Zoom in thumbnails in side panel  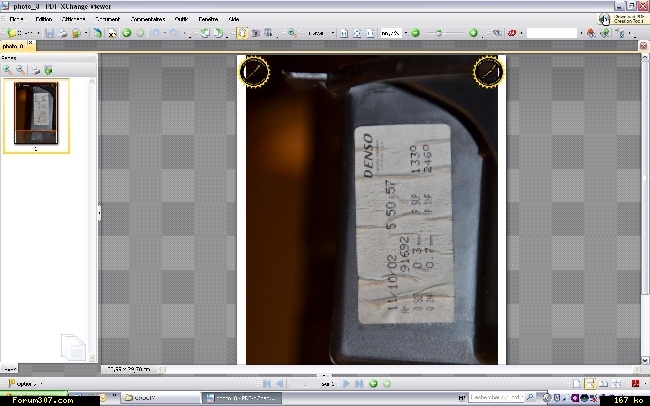(7, 70)
